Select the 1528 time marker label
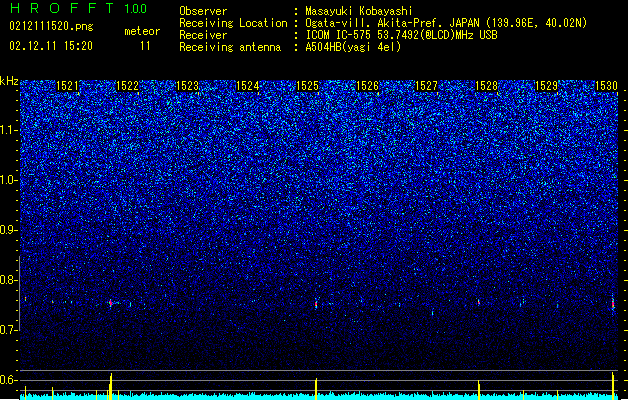Screen dimensions: 629x400 click(487, 86)
